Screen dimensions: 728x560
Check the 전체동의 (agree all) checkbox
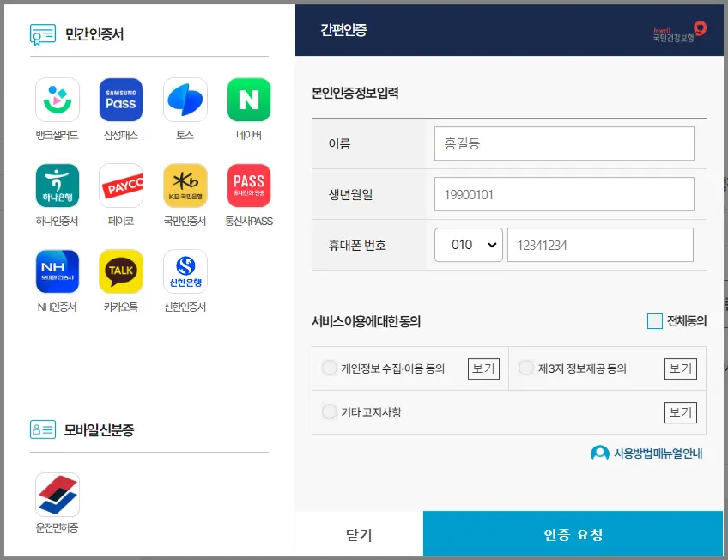tap(655, 321)
